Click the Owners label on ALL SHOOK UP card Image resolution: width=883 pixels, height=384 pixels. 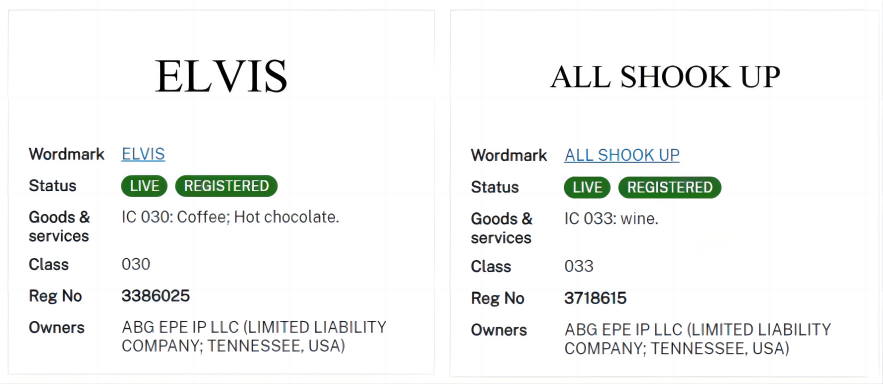click(x=499, y=330)
